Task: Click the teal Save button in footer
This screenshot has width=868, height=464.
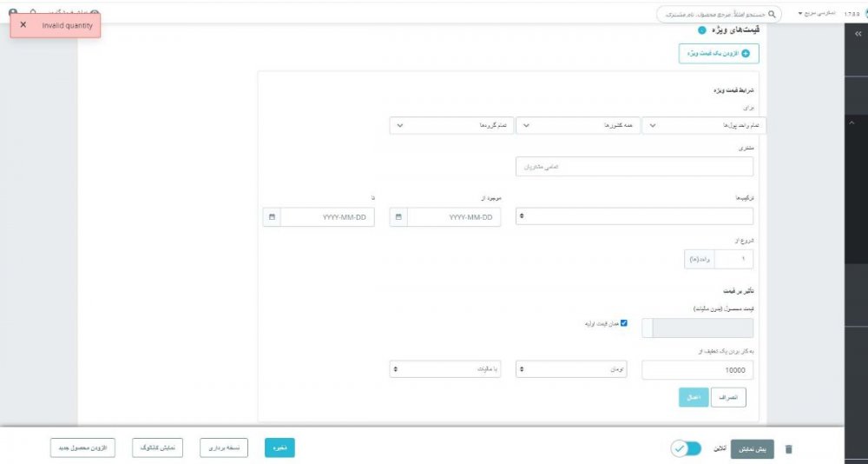Action: click(279, 447)
